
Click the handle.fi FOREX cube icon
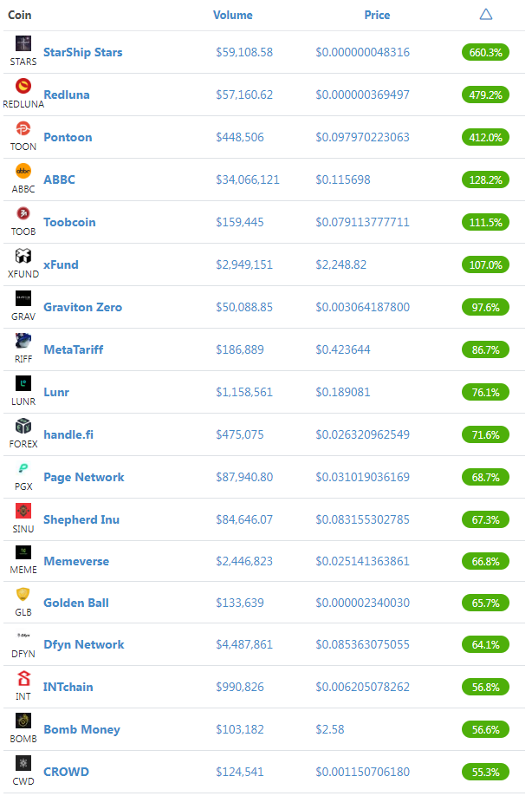[23, 426]
